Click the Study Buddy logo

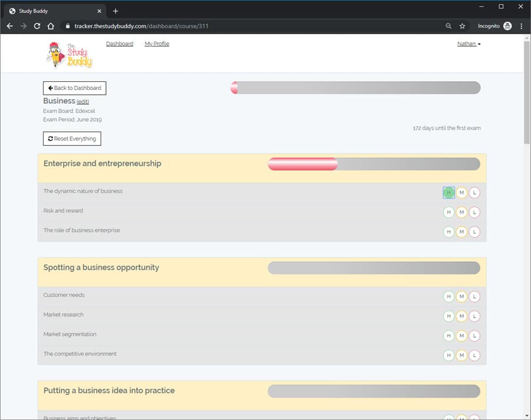click(69, 54)
